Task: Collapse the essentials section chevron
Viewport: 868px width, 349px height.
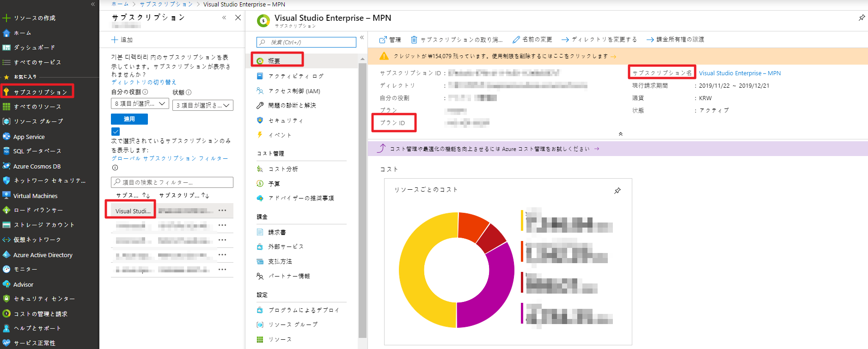Action: coord(620,134)
